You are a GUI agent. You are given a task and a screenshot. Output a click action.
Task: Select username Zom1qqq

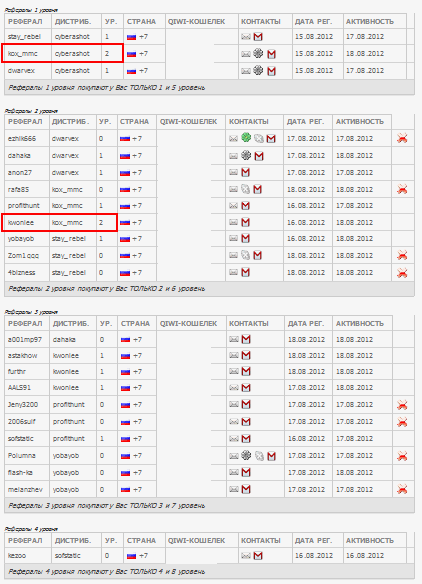click(x=23, y=256)
